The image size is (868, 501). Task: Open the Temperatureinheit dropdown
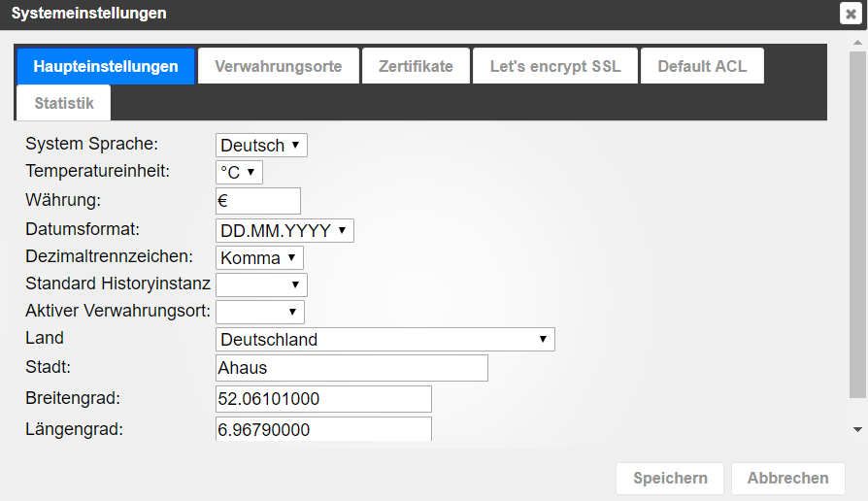pos(239,173)
